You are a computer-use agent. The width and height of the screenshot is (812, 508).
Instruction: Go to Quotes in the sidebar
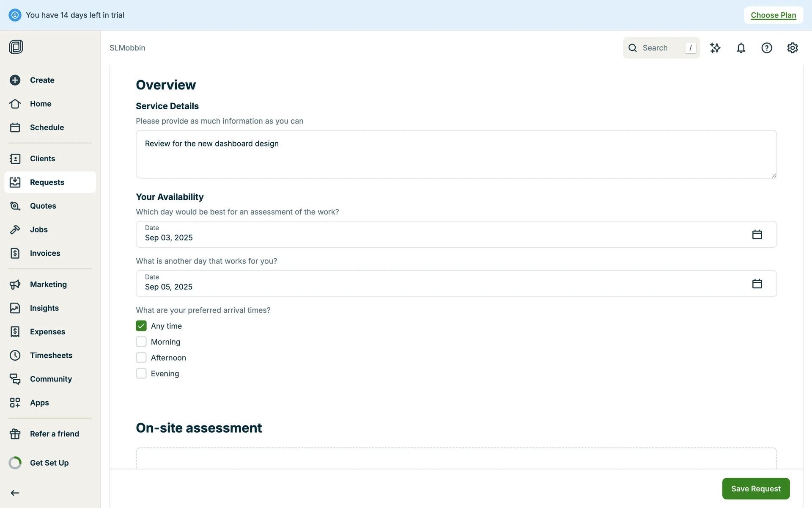(x=43, y=206)
